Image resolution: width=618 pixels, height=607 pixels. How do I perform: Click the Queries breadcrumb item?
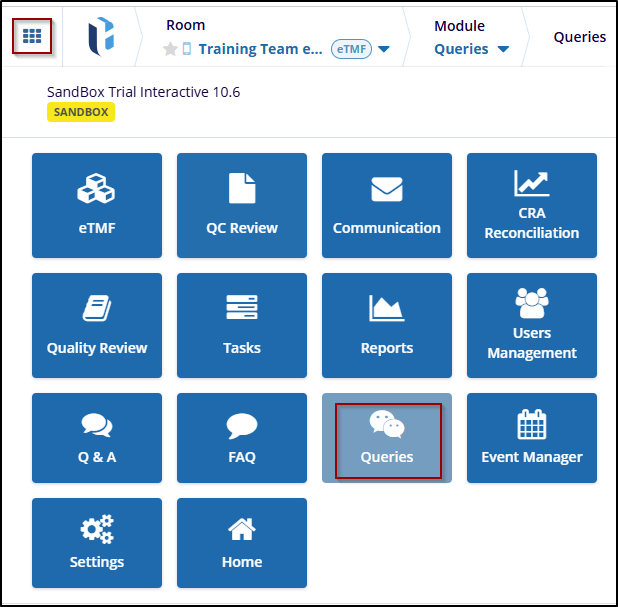click(580, 37)
